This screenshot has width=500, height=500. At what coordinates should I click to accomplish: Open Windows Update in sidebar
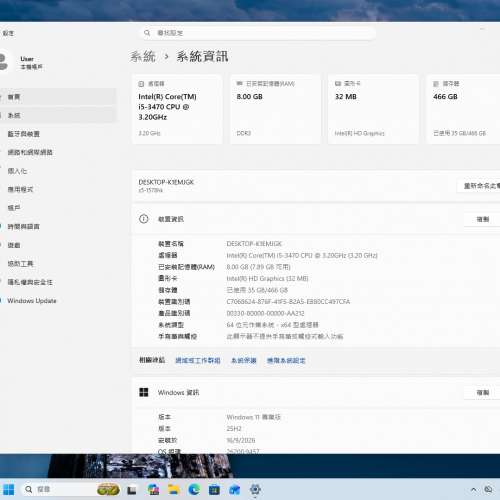[57, 301]
